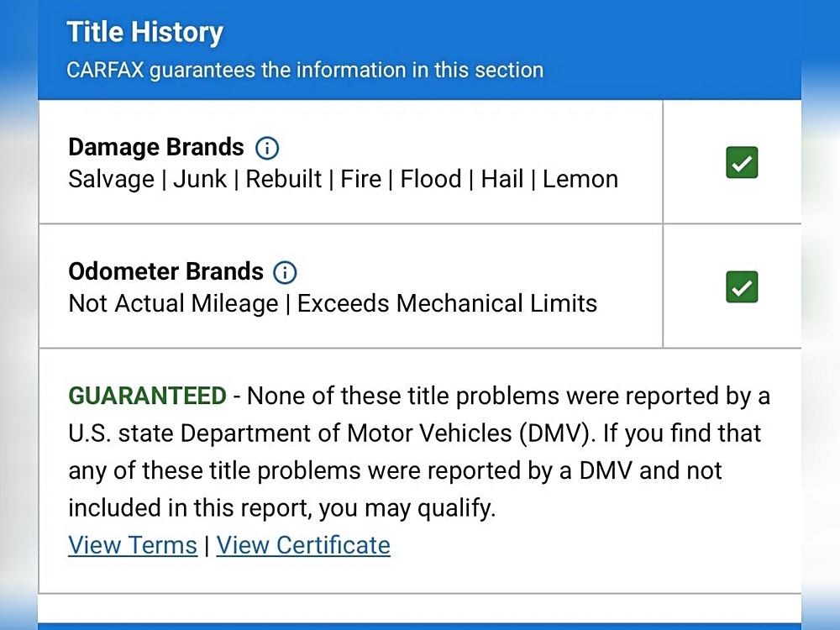
Task: Click the Not Actual Mileage text
Action: pyautogui.click(x=173, y=303)
